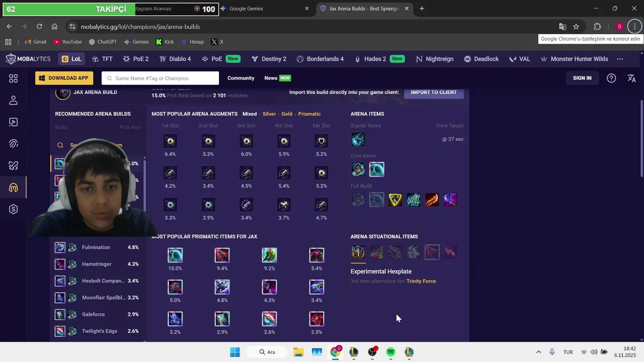Click IMPORT TO CLIENT button
644x362 pixels.
coord(434,93)
